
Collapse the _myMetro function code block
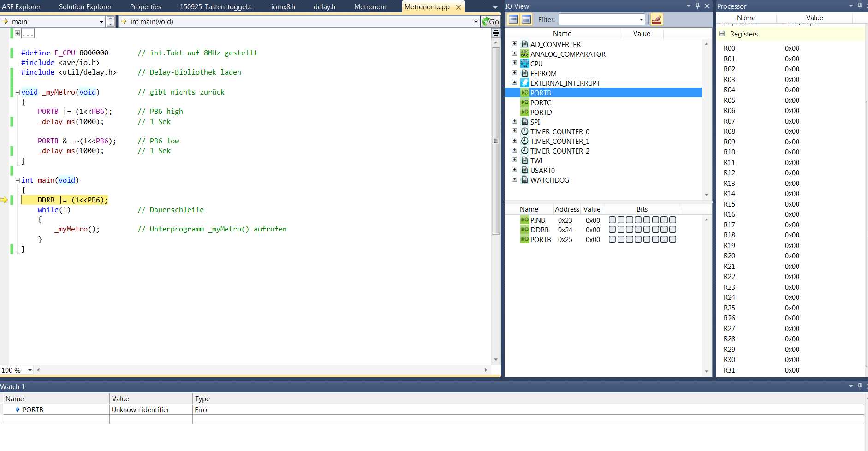pyautogui.click(x=17, y=92)
